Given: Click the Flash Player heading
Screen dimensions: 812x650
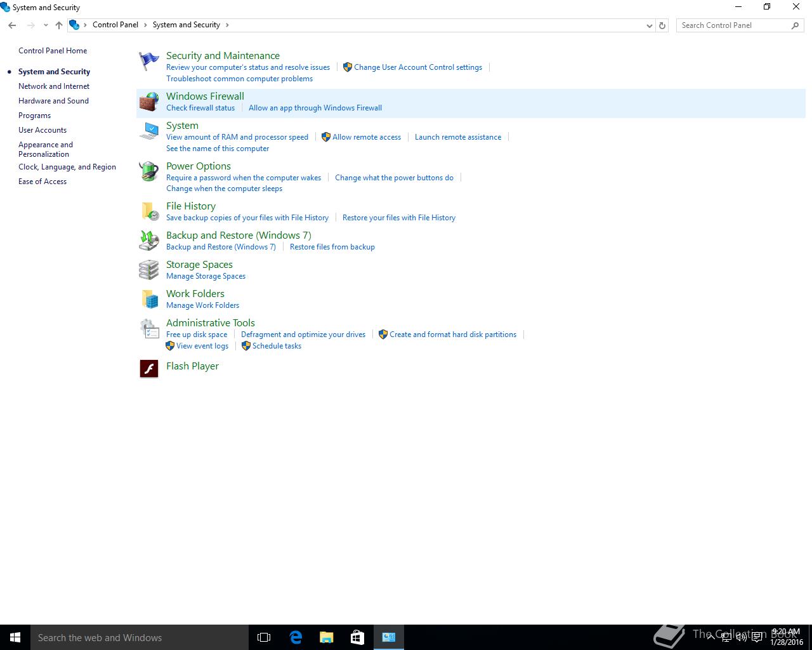Looking at the screenshot, I should tap(192, 366).
